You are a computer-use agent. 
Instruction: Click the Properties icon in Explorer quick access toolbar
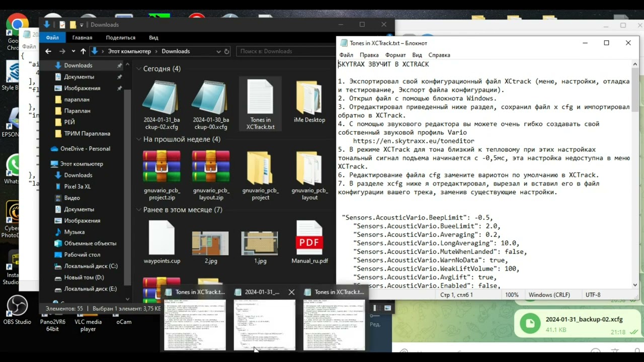(x=62, y=25)
